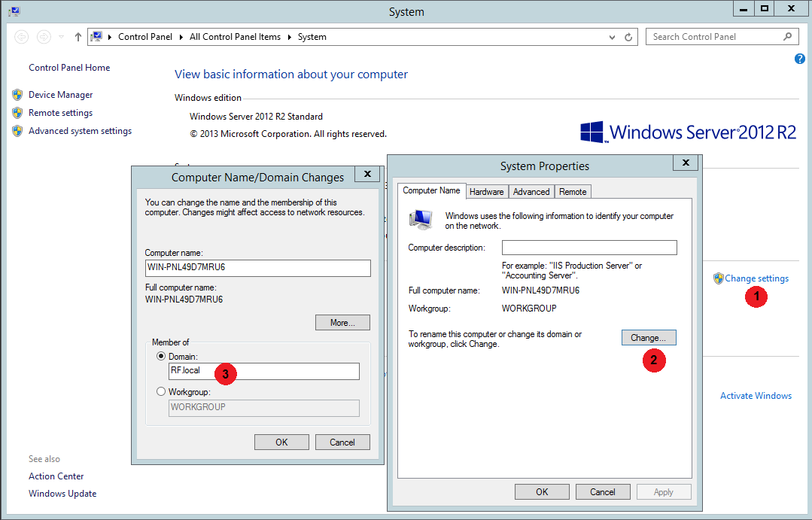Click the Computer description text field
The image size is (812, 520).
pyautogui.click(x=589, y=248)
